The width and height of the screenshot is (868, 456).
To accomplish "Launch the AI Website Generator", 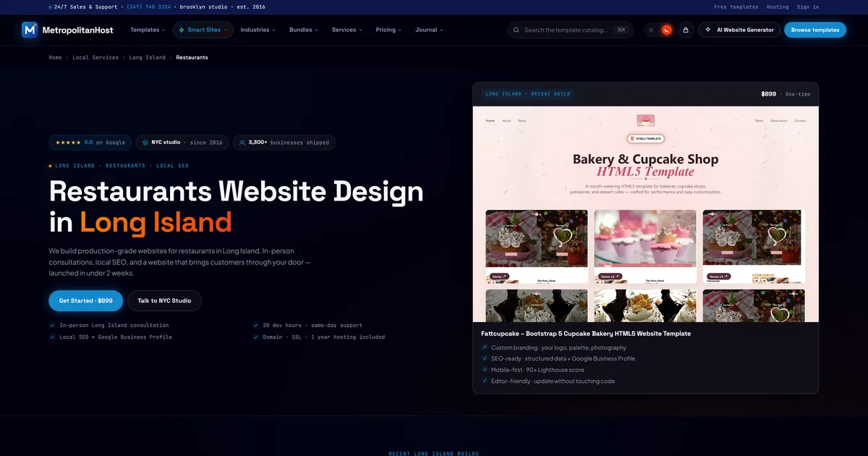I will [739, 30].
